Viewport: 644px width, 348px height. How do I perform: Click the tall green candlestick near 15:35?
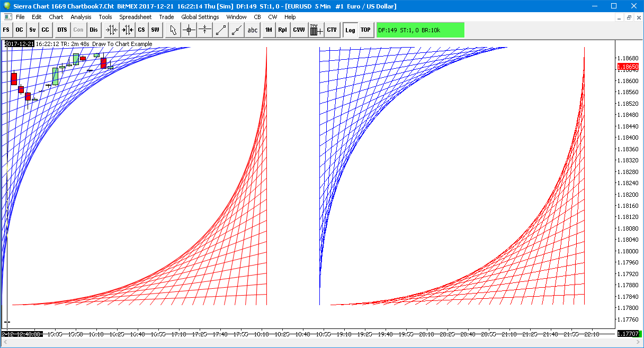(x=56, y=76)
